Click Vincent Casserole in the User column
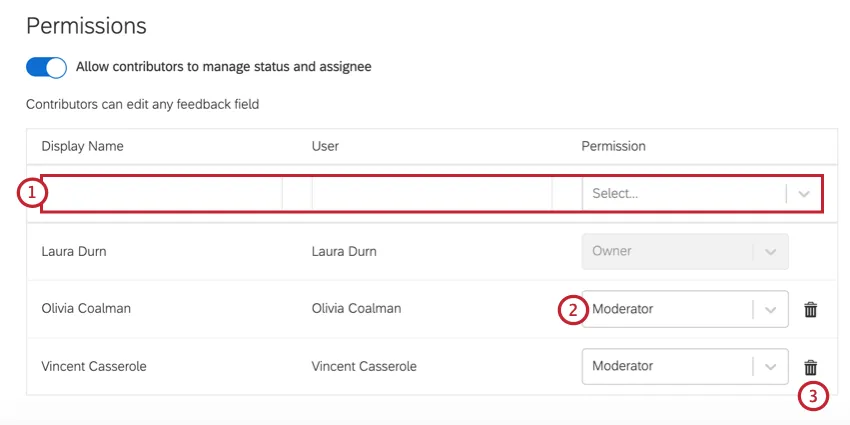Screen dimensions: 850x425 tap(364, 366)
